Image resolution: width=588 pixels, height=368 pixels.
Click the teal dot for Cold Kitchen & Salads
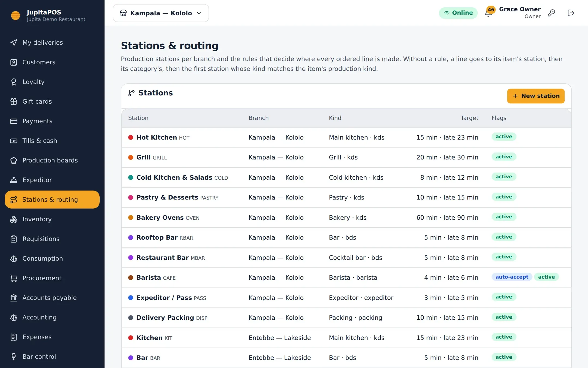point(131,177)
